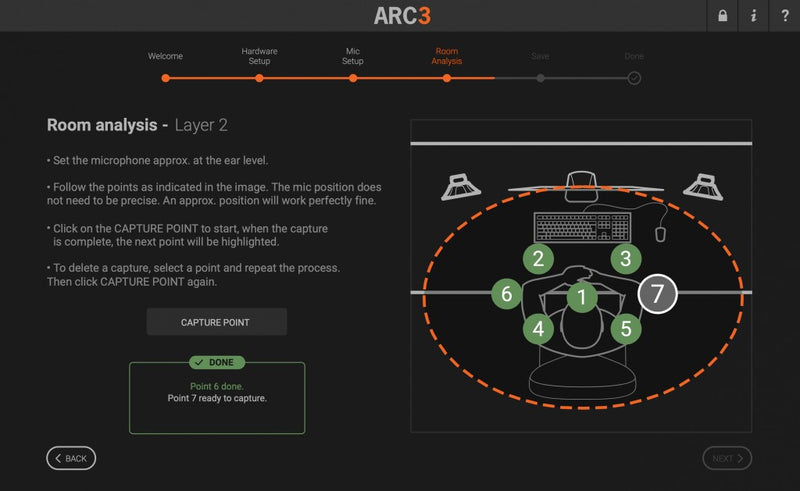Click the Hardware Setup dot on progress bar

(x=259, y=78)
